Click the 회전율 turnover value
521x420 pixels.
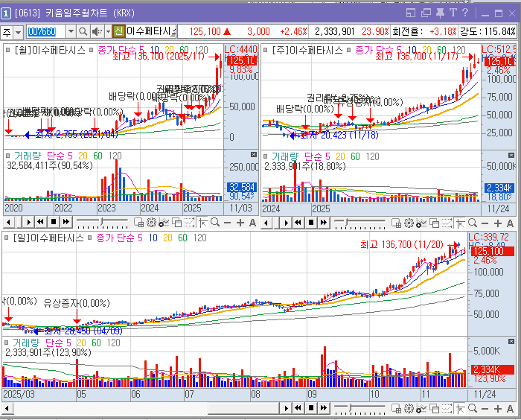[444, 31]
